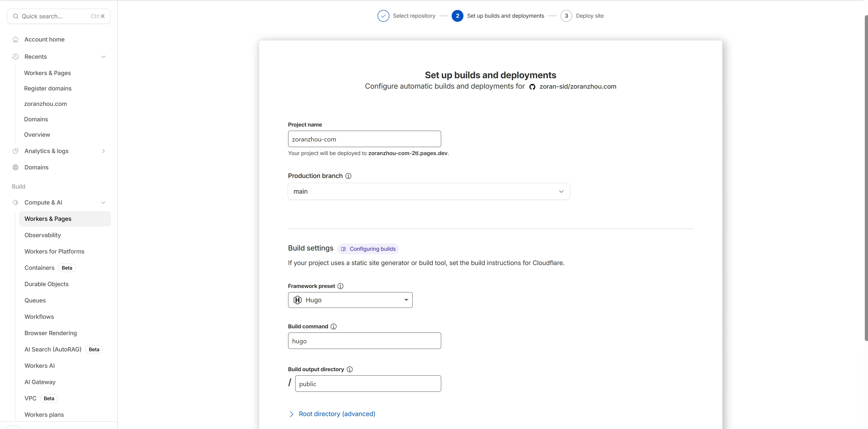
Task: Open Domains under Recents
Action: (x=36, y=119)
